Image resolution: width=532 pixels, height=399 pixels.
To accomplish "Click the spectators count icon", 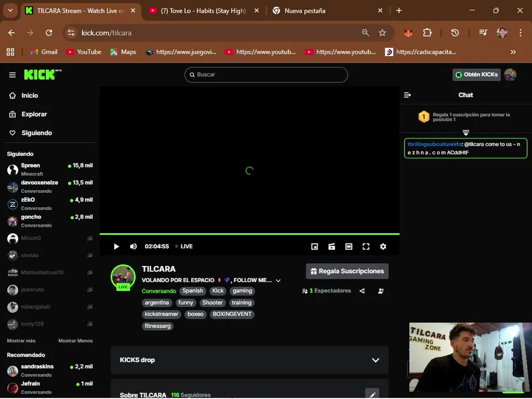I will coord(305,291).
